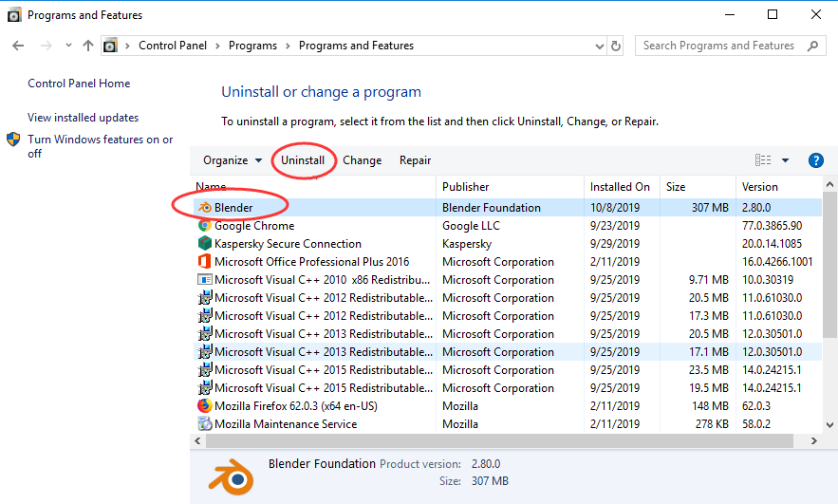Click the Google LLC publisher cell

(x=471, y=226)
